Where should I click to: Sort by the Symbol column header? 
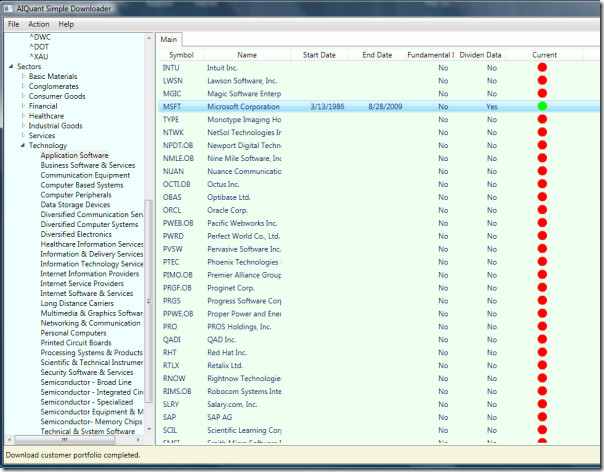(181, 55)
